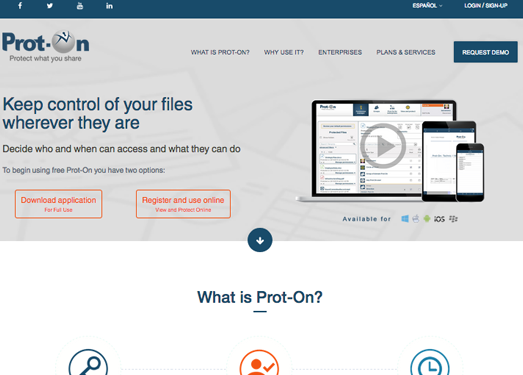Viewport: 523px width, 375px height.
Task: Click the BlackBerry platform icon
Action: tap(453, 219)
